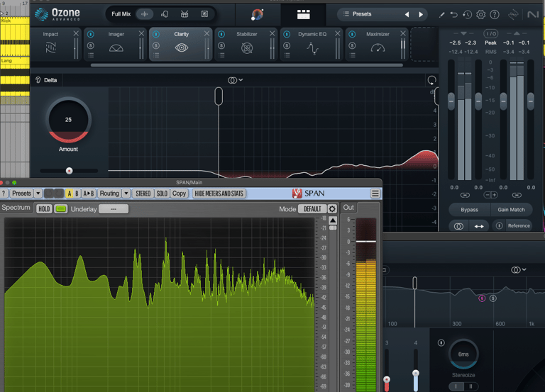Click the pencil edit icon in Ozone header
The image size is (545, 392).
click(441, 15)
